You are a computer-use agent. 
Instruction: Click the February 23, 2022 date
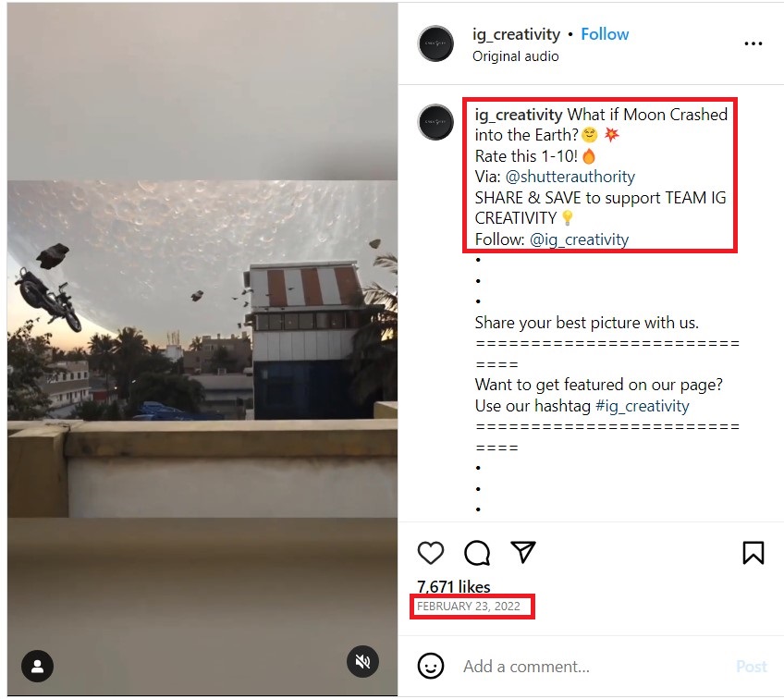click(469, 607)
